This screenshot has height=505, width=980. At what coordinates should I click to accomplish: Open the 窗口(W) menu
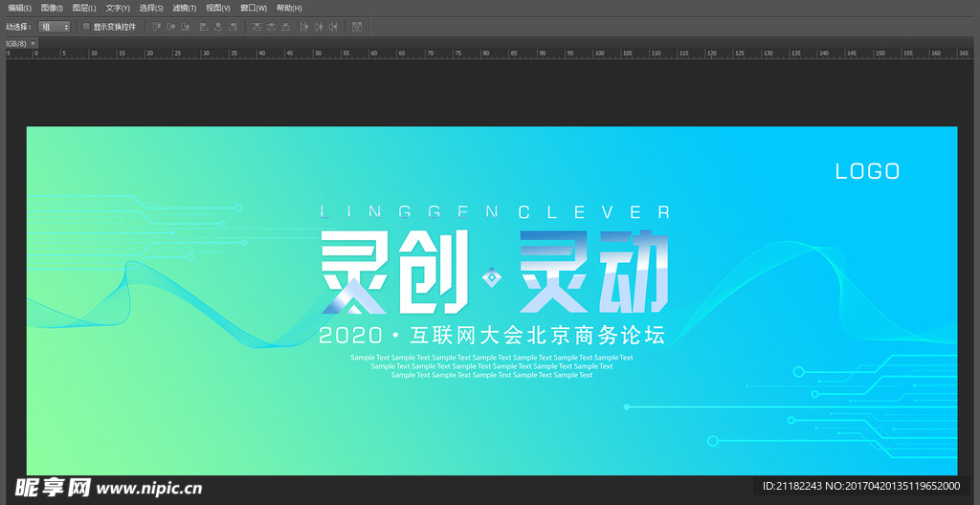click(x=254, y=8)
